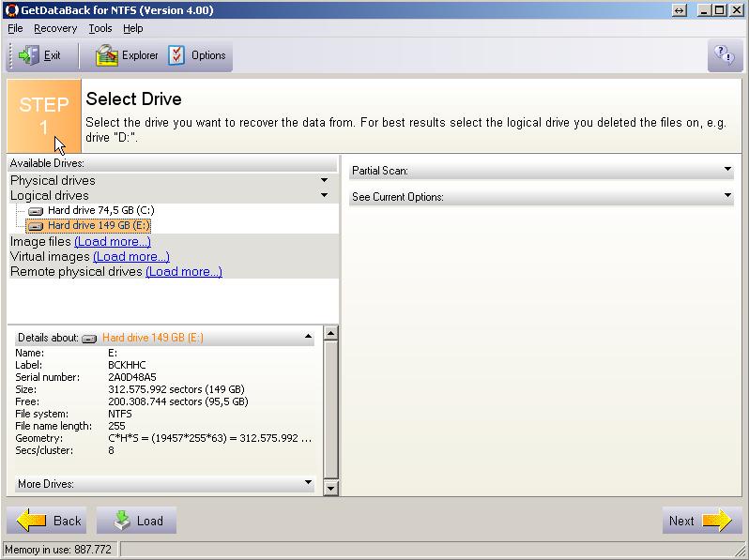Expand the See Current Options panel
This screenshot has width=749, height=560.
[x=727, y=195]
